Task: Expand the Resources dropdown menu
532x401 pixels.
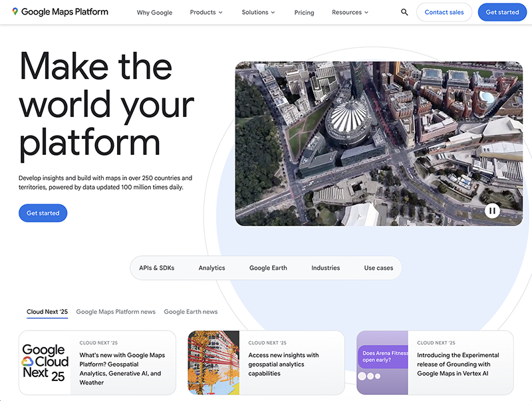Action: pyautogui.click(x=350, y=12)
